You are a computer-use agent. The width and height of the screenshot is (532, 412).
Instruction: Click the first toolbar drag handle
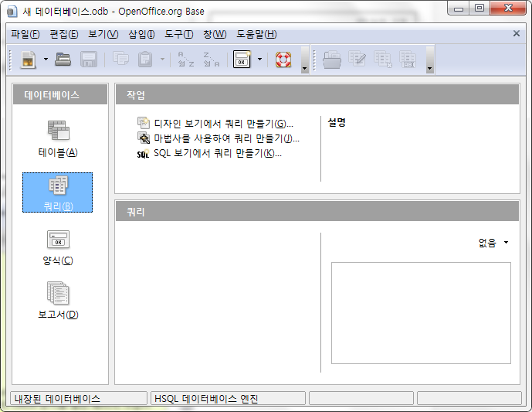[10, 60]
